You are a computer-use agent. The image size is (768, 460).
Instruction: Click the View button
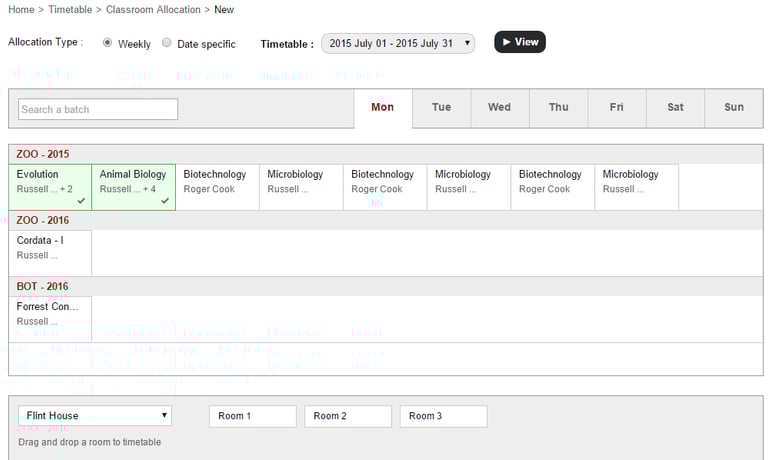pyautogui.click(x=520, y=42)
